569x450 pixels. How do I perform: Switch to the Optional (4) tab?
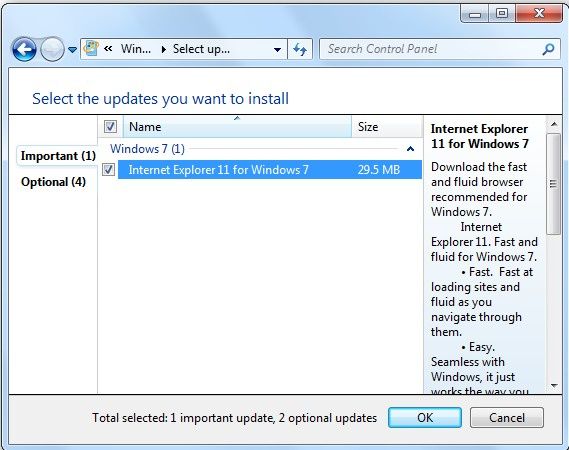(x=54, y=182)
